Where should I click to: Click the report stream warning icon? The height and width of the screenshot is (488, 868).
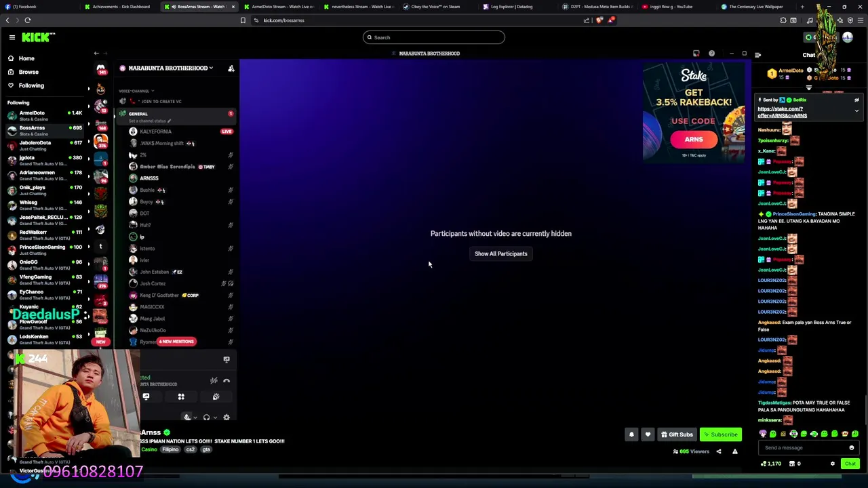[x=734, y=451]
